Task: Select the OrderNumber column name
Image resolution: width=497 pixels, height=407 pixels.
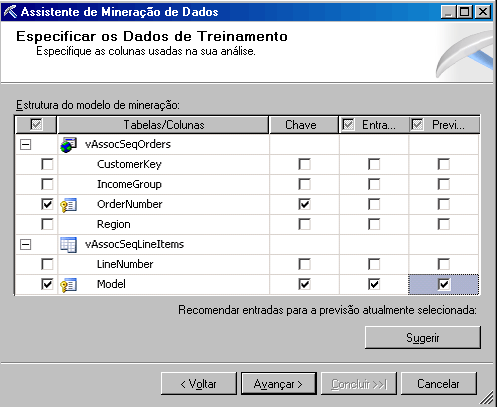Action: tap(130, 204)
